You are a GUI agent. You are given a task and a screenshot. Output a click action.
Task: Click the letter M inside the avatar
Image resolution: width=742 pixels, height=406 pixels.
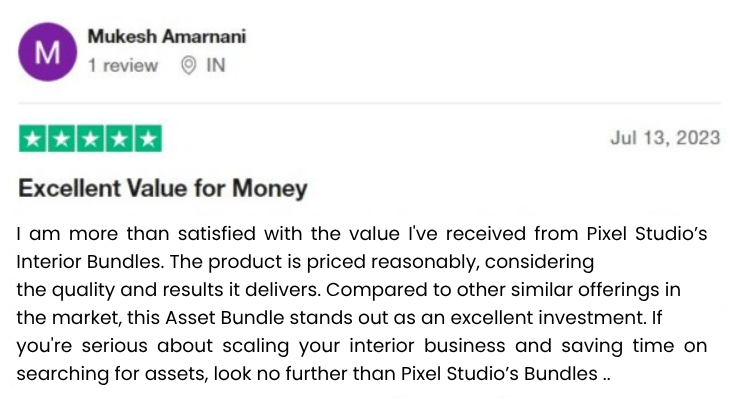click(47, 52)
